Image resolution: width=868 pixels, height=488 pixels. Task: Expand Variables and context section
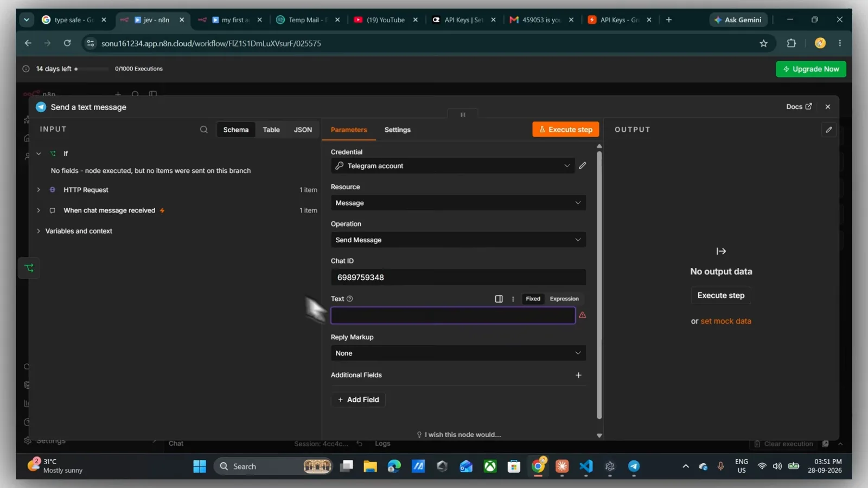point(39,231)
